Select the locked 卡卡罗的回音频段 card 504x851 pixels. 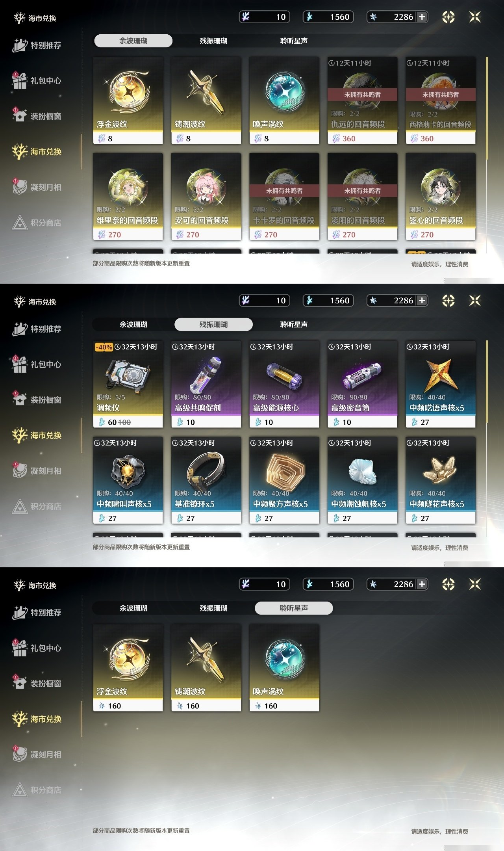(x=284, y=197)
